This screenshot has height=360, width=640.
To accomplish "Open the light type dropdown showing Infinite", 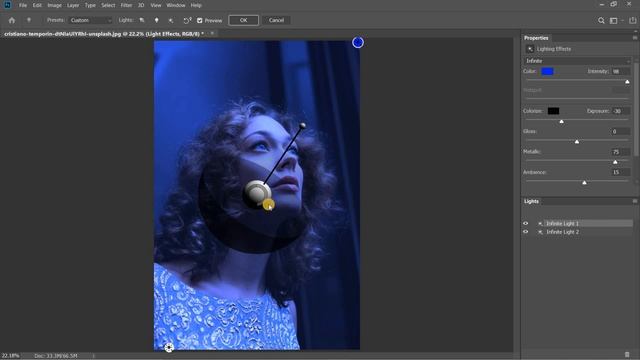I will tap(577, 61).
